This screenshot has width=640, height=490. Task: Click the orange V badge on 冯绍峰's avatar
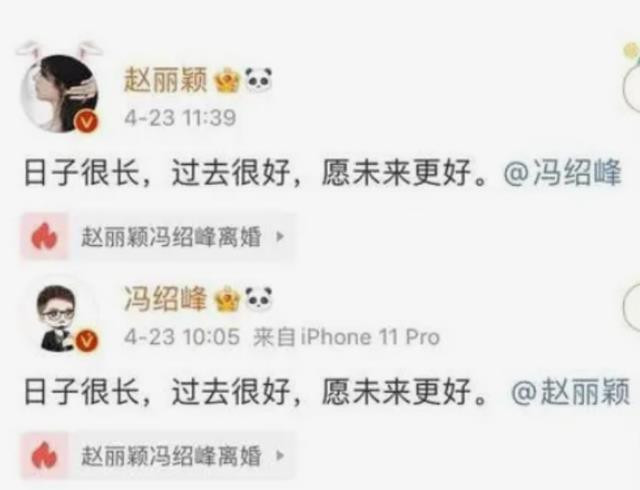pos(87,340)
